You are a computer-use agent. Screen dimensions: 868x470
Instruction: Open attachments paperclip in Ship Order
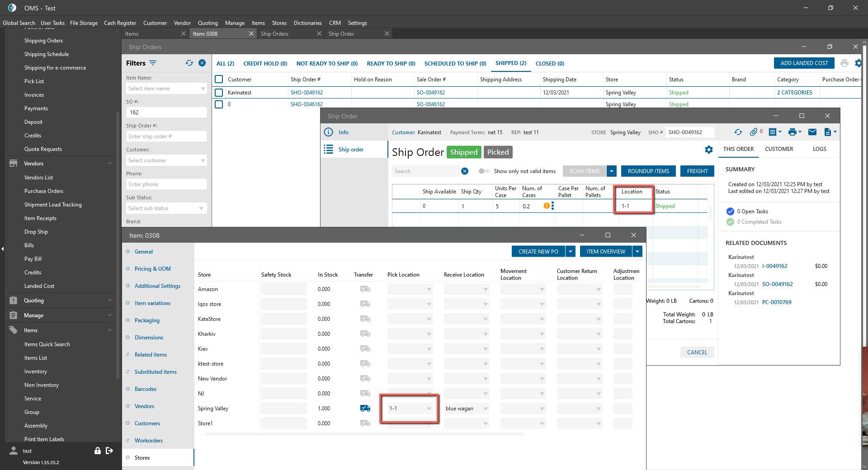coord(754,132)
